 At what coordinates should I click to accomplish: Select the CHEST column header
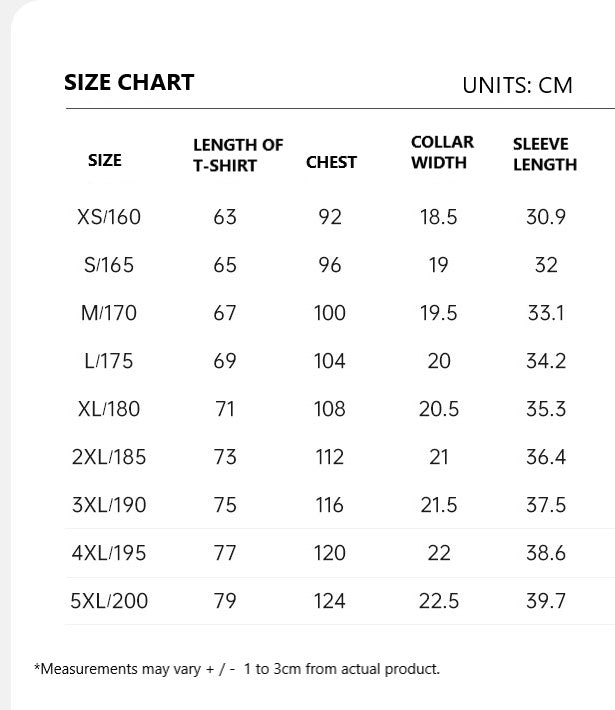(331, 162)
